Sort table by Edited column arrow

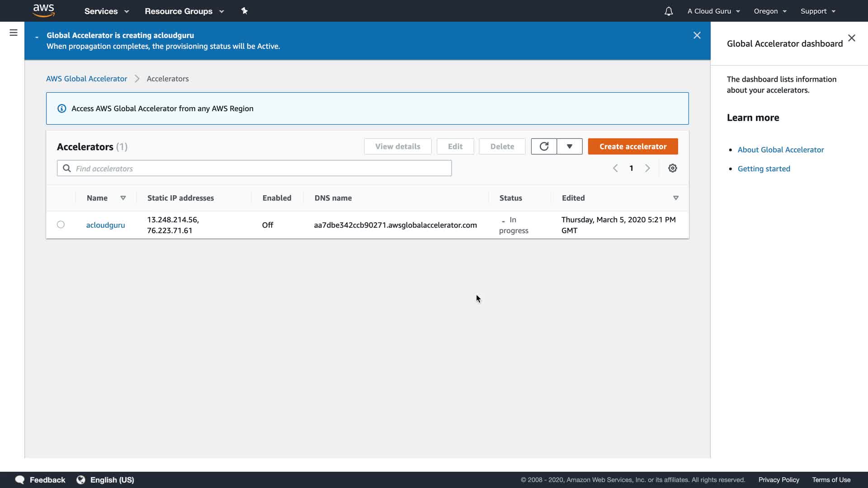(x=676, y=198)
